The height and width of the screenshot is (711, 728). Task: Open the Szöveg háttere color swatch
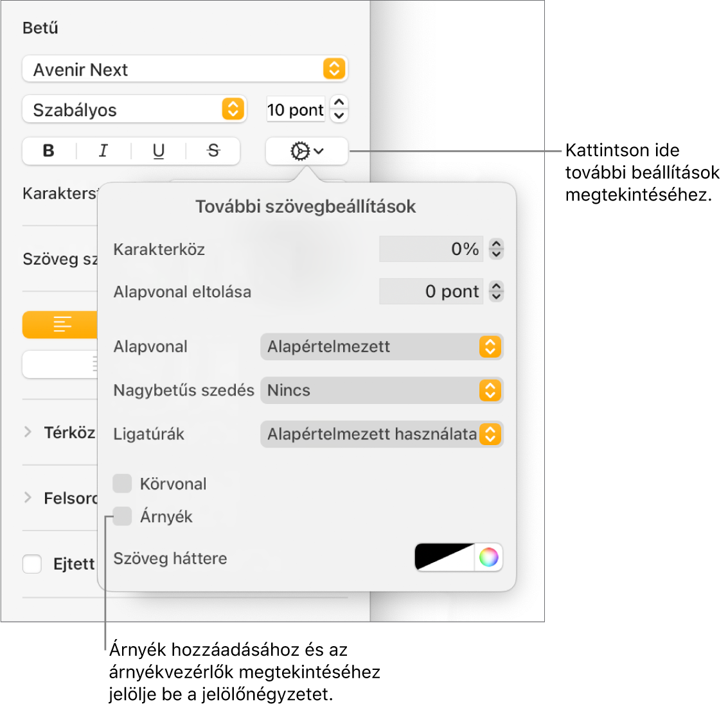(445, 557)
